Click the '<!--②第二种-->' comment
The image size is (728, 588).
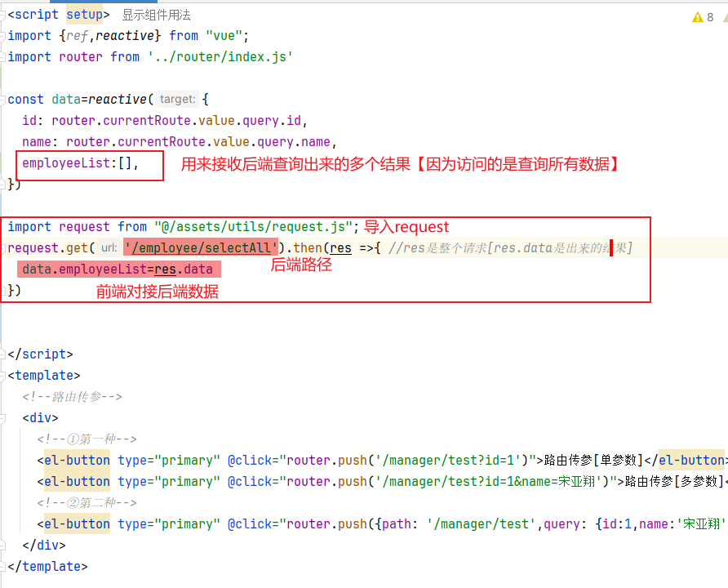(87, 502)
